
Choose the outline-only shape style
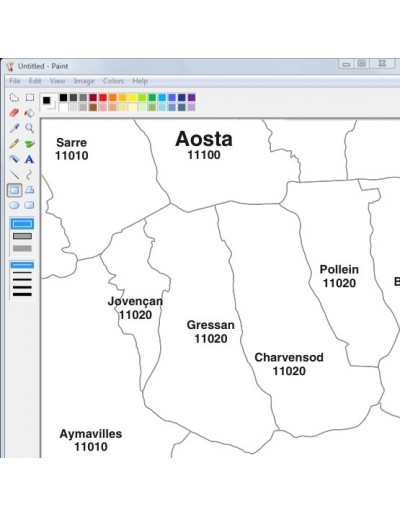(22, 224)
